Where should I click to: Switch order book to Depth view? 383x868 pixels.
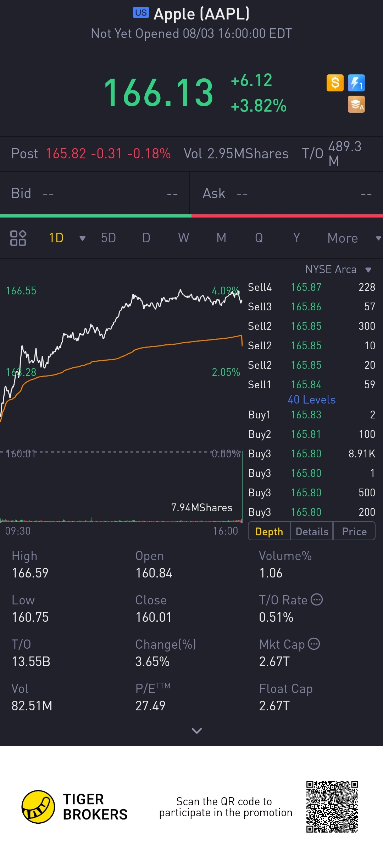pyautogui.click(x=269, y=531)
